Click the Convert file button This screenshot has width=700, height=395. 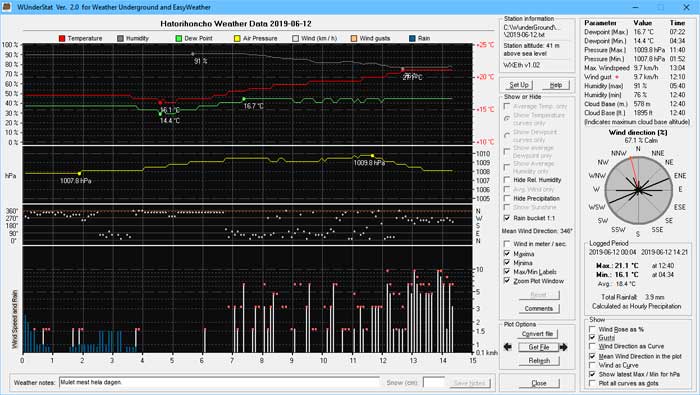538,334
